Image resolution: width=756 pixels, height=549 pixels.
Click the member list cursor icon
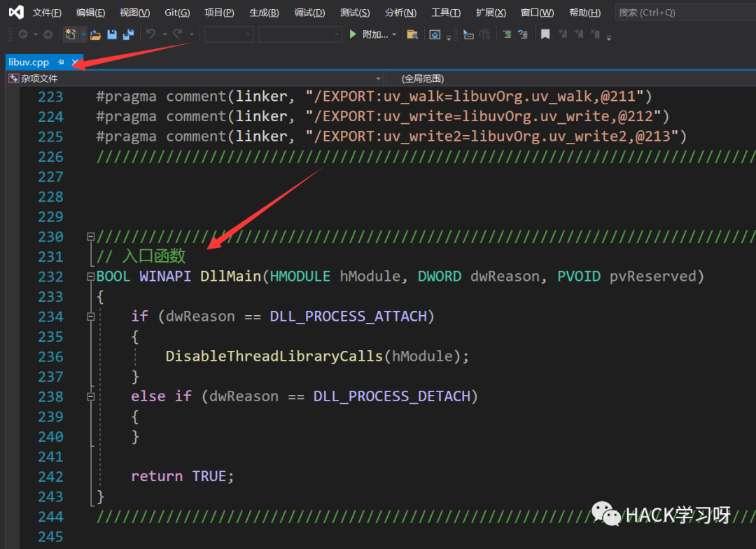(468, 34)
